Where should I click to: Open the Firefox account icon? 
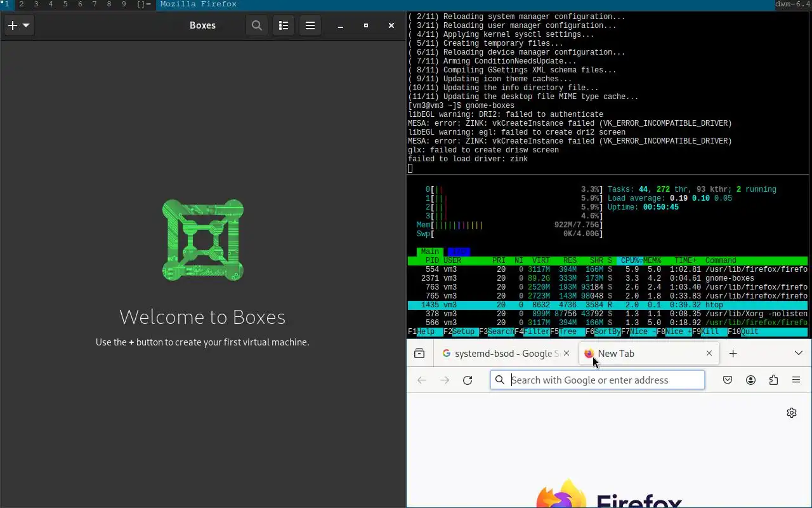coord(750,380)
